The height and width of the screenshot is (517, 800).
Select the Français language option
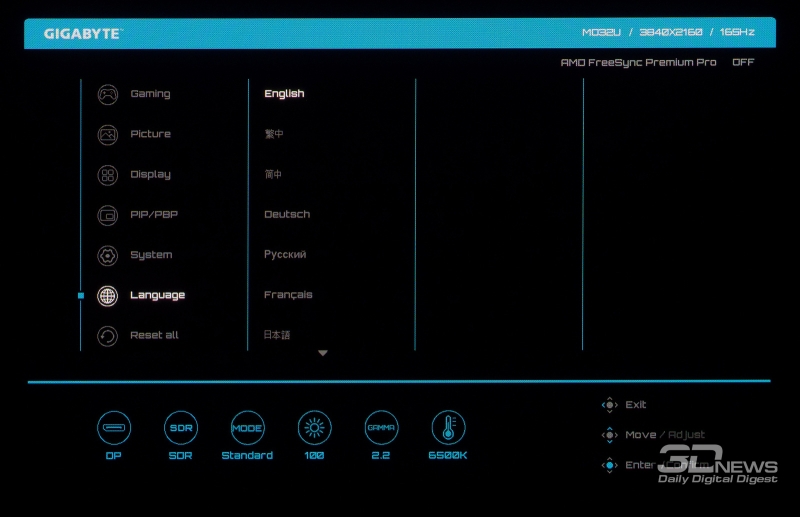(x=288, y=295)
